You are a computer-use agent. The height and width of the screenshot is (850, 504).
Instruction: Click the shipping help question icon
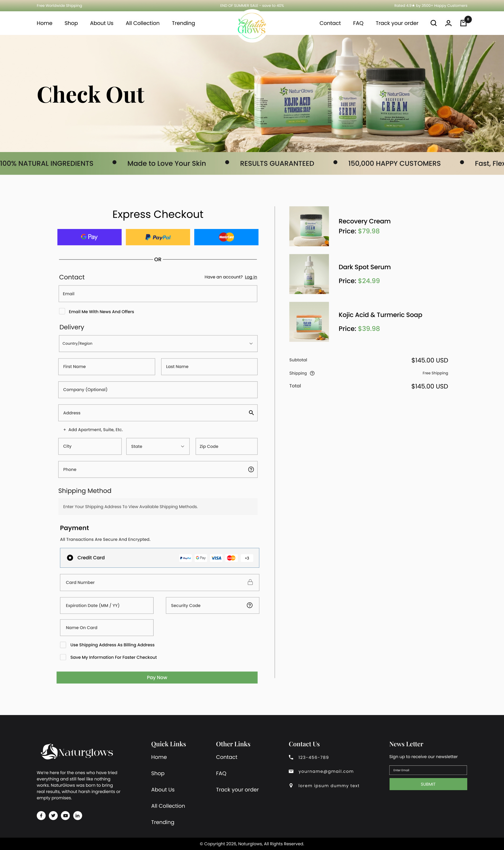click(312, 373)
